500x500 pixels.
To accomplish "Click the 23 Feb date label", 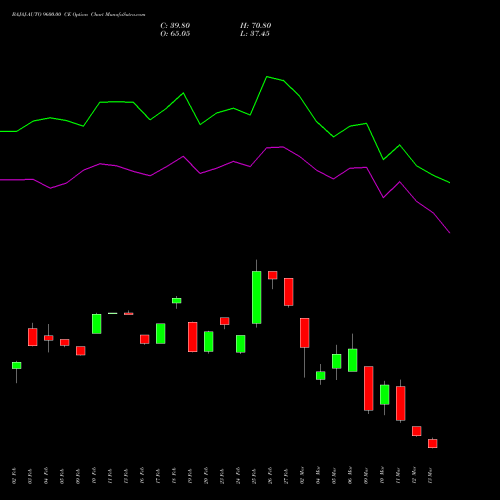I will pos(222,476).
